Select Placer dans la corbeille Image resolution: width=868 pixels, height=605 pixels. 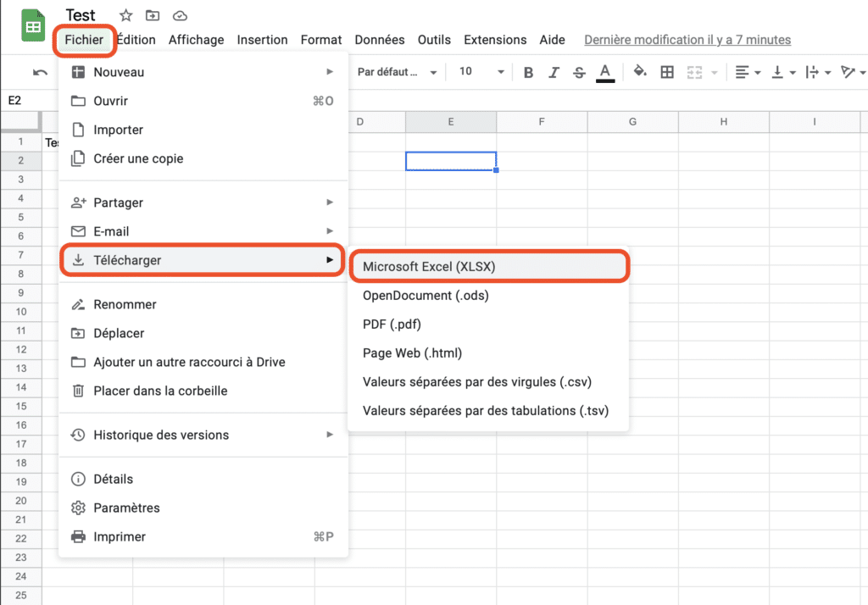pos(203,391)
